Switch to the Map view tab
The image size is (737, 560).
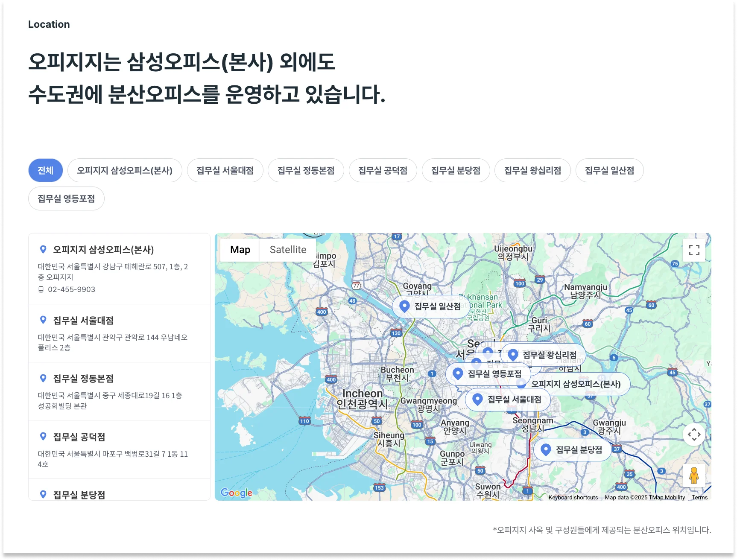pyautogui.click(x=240, y=250)
